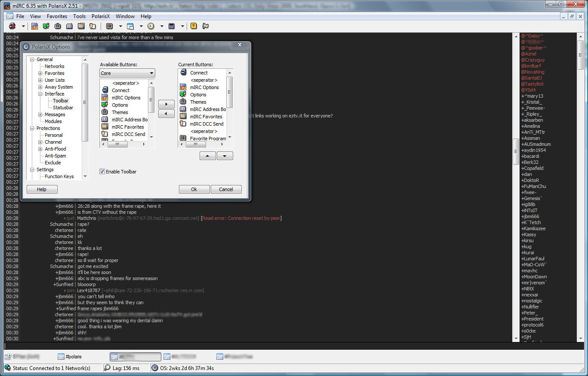Open the dropdown arrow beside Favorite Programs icon
588x376 pixels.
coord(120,26)
